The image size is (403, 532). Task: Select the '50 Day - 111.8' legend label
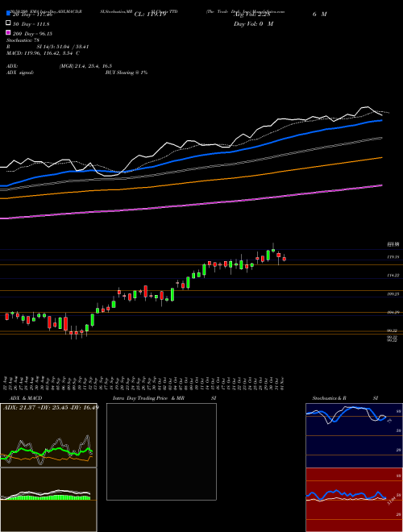tap(31, 23)
